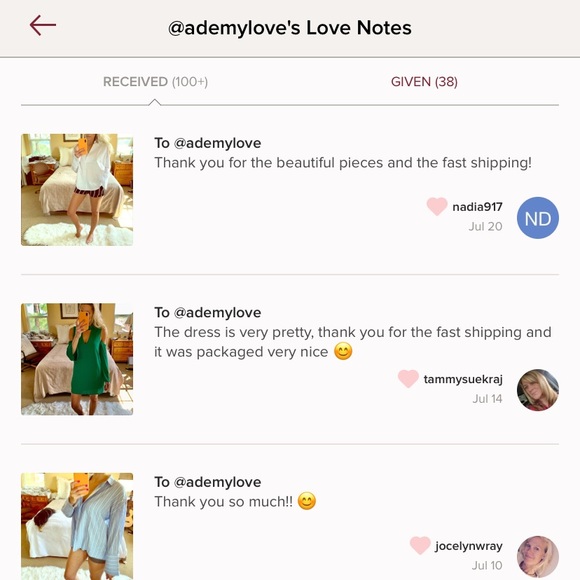
Task: Click the pink heart beside jocelynwray
Action: tap(420, 546)
